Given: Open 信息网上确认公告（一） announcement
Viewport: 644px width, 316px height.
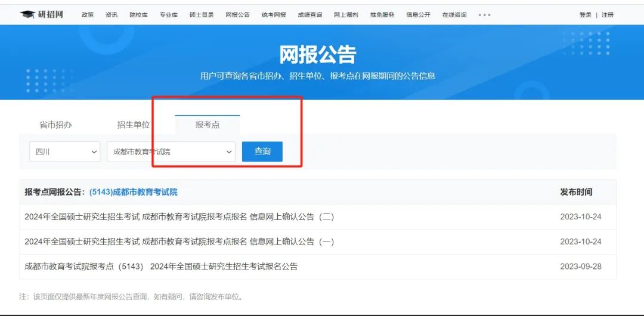Looking at the screenshot, I should [179, 241].
